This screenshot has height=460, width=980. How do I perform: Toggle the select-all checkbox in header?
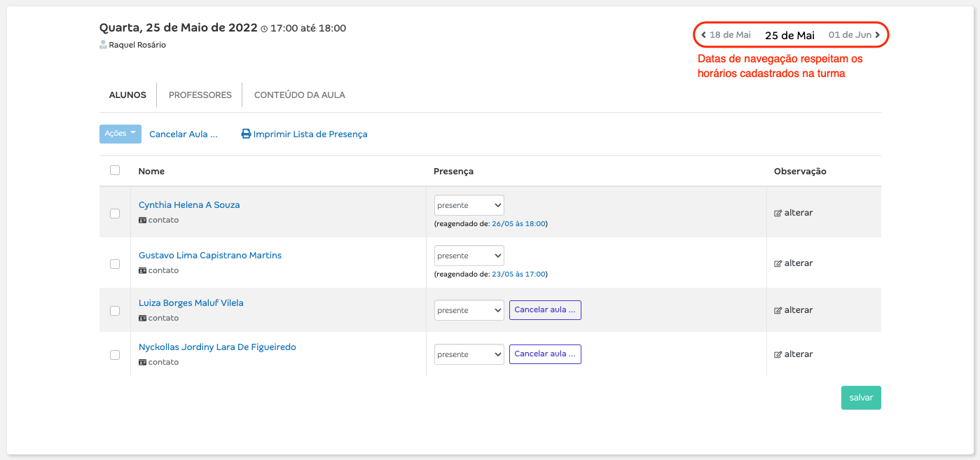click(x=115, y=170)
